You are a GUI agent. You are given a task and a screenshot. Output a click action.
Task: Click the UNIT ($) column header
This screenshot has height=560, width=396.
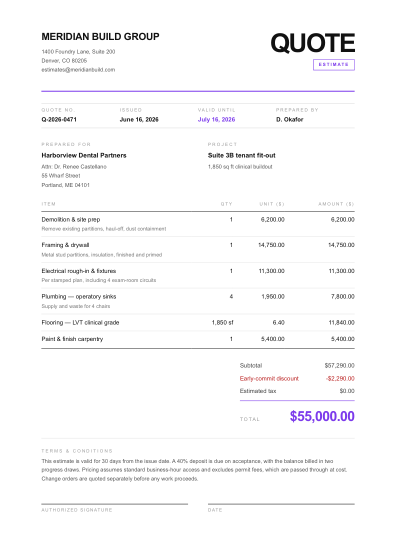(272, 204)
